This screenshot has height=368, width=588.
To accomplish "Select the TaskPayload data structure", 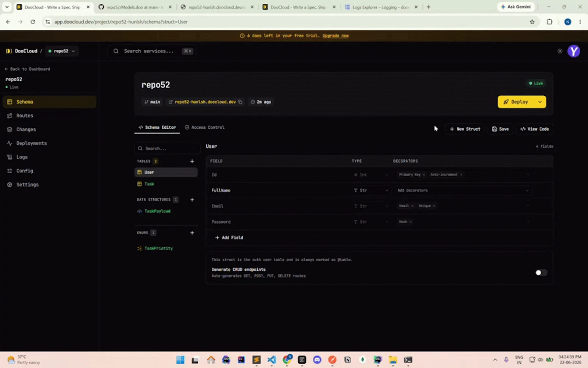I will pos(166,211).
